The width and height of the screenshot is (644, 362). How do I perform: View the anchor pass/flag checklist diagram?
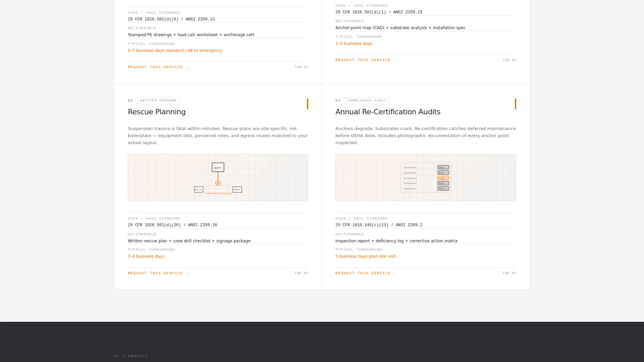[426, 178]
